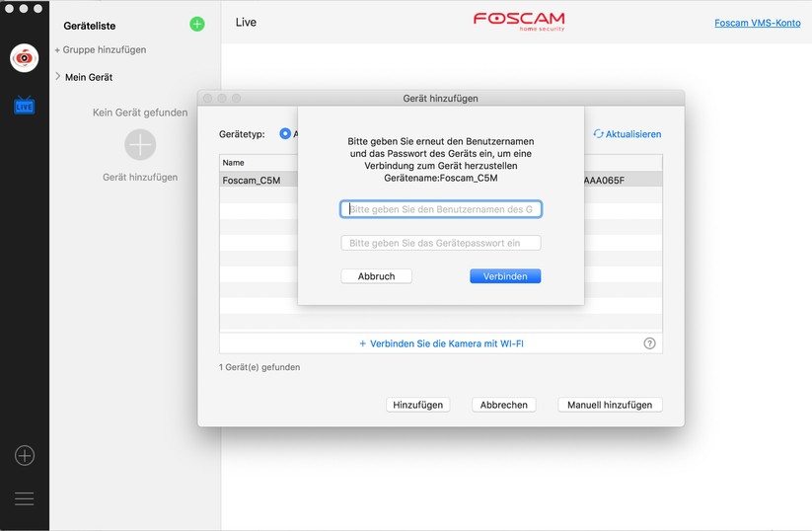
Task: Click the green add device plus icon
Action: [196, 24]
